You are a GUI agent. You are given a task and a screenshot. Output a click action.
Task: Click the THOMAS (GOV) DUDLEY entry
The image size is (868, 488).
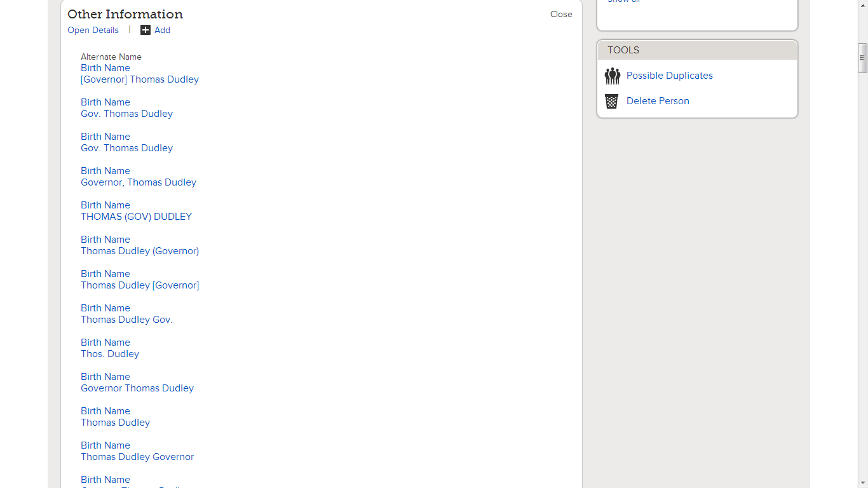click(x=136, y=217)
